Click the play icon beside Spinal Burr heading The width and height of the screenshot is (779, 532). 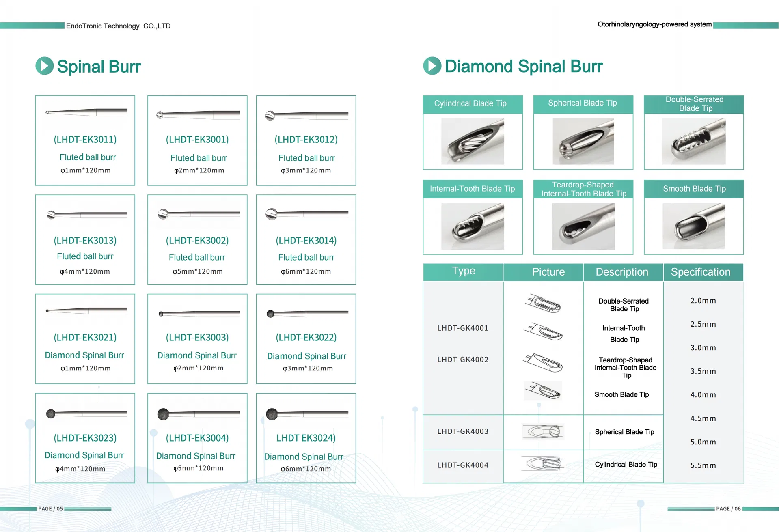click(44, 66)
